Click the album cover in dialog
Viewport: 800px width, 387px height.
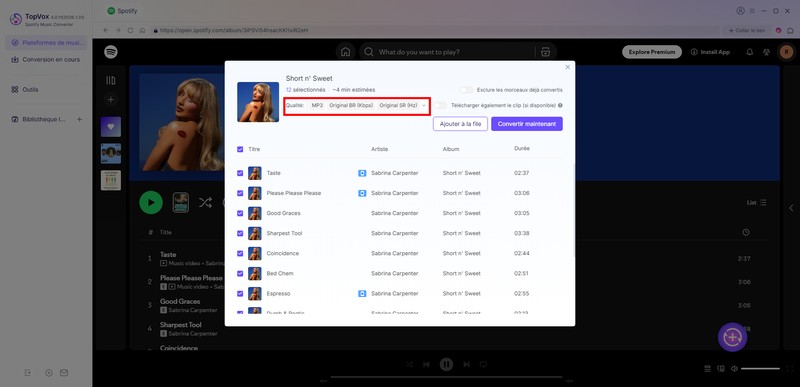(x=258, y=102)
